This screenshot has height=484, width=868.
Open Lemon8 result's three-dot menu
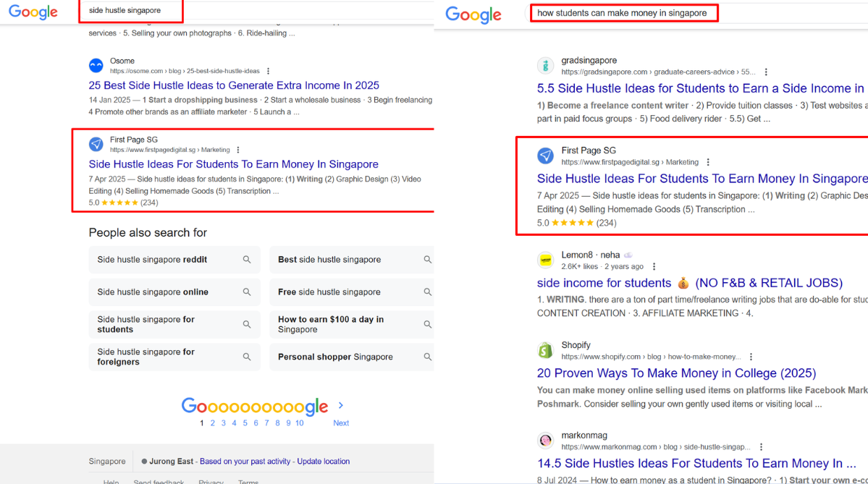(x=654, y=267)
